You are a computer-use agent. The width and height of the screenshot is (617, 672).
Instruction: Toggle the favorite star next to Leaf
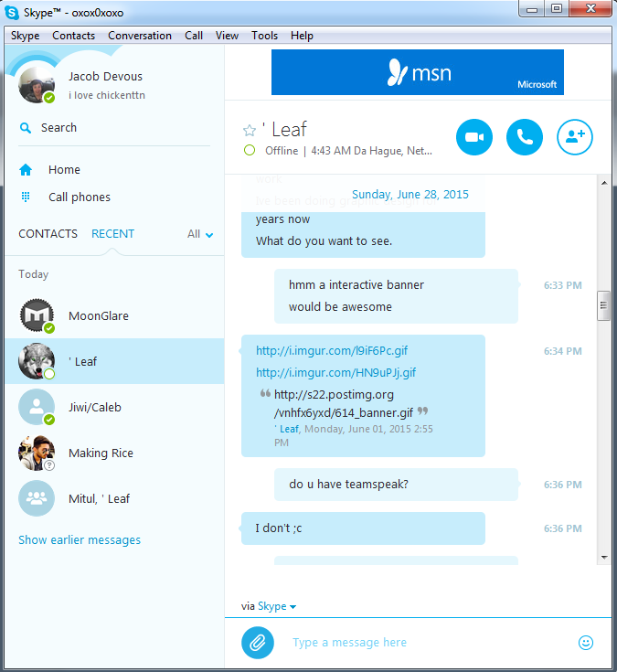pyautogui.click(x=250, y=130)
